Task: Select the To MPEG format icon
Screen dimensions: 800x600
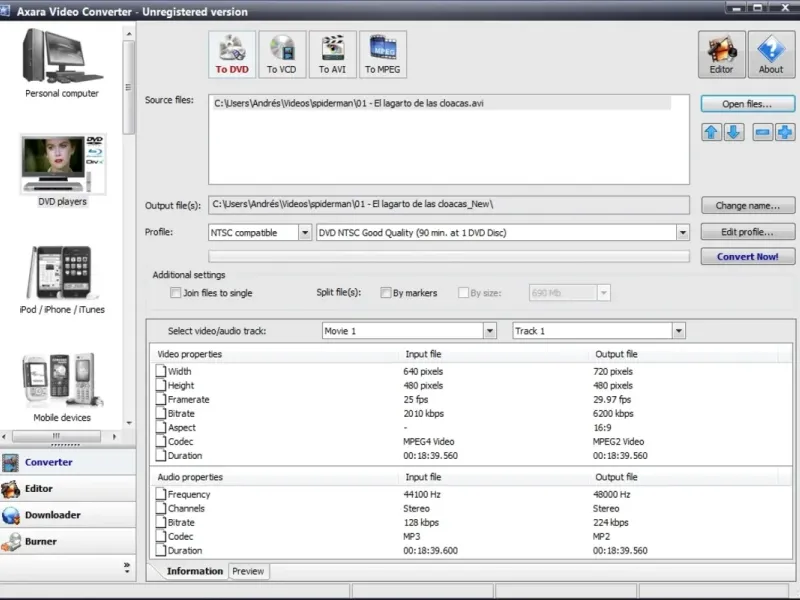Action: point(382,54)
